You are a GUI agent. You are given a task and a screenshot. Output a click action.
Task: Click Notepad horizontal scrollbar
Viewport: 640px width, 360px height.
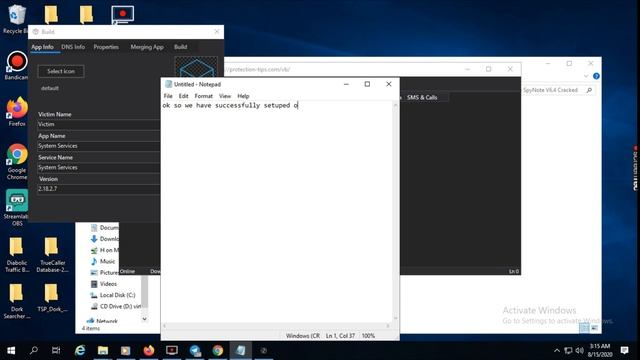[276, 326]
